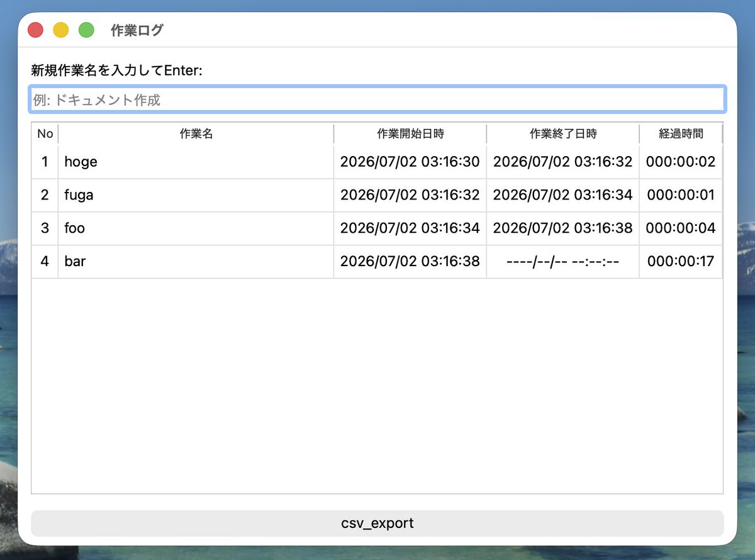This screenshot has height=560, width=755.
Task: Click row number 1 cell
Action: click(45, 162)
